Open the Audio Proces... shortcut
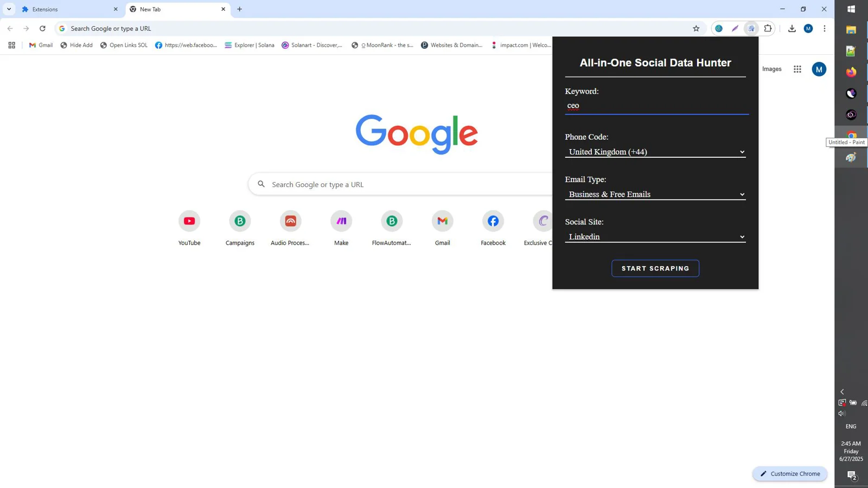 coord(290,228)
